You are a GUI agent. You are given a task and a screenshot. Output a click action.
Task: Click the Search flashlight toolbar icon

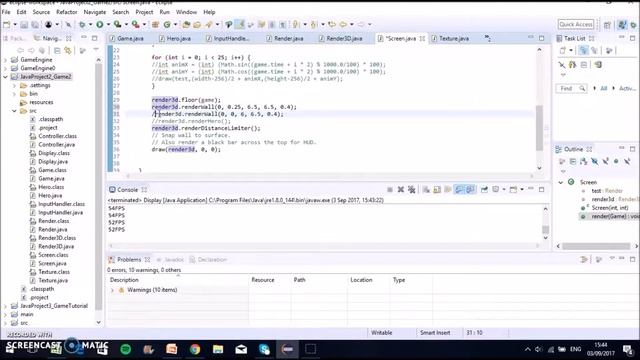209,25
